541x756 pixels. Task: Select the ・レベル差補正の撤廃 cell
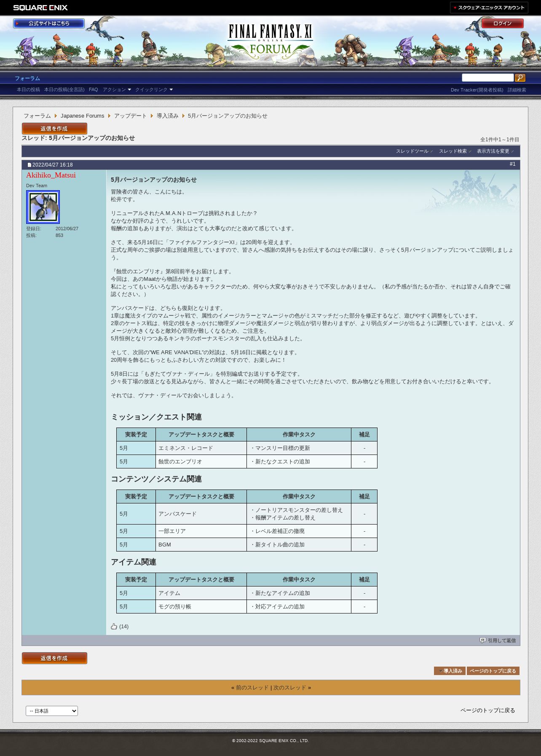[299, 531]
